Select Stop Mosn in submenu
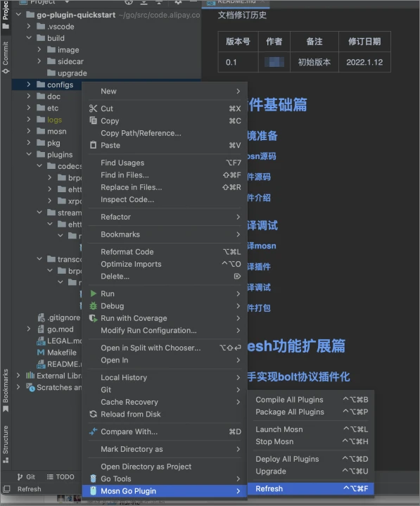The image size is (420, 506). [311, 441]
